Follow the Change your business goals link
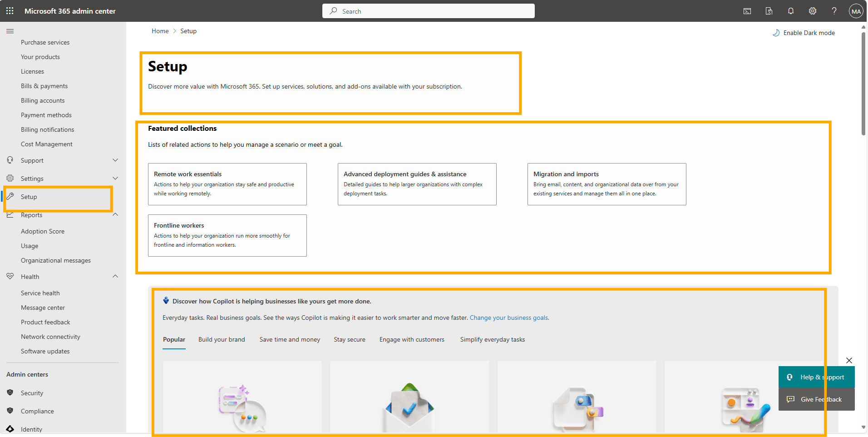This screenshot has height=437, width=868. [509, 318]
